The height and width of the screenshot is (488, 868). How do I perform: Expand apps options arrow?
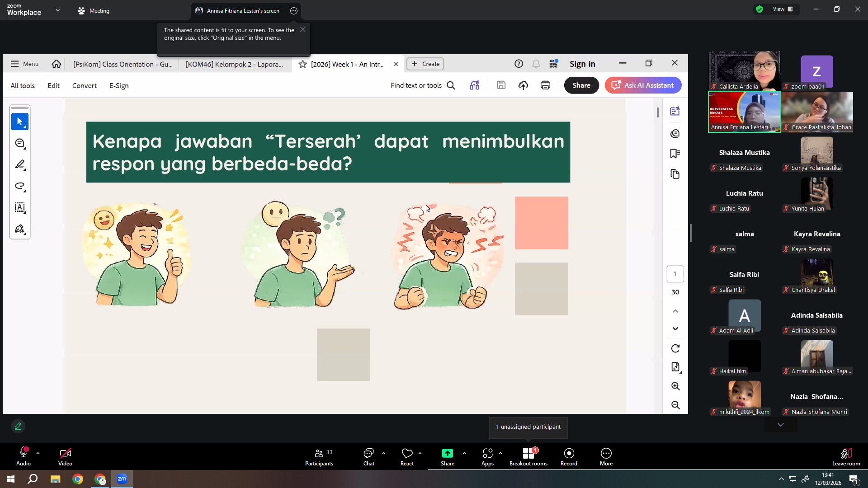click(x=500, y=453)
